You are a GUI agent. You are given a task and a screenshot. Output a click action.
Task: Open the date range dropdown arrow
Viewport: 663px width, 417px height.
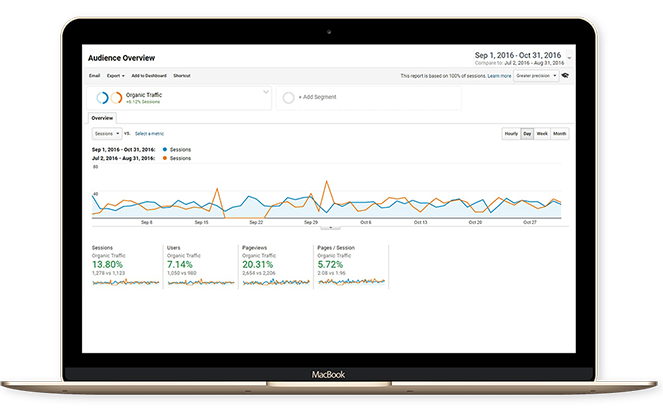[570, 58]
